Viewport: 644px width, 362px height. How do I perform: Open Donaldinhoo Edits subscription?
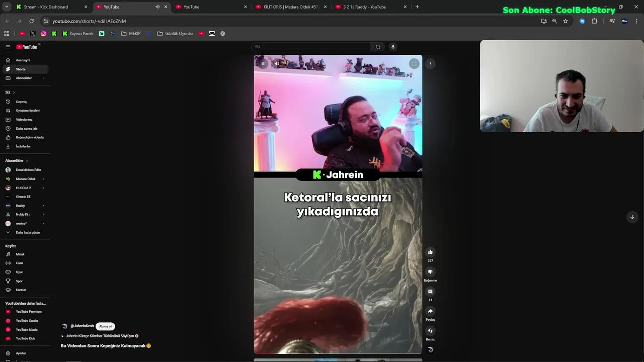coord(25,170)
